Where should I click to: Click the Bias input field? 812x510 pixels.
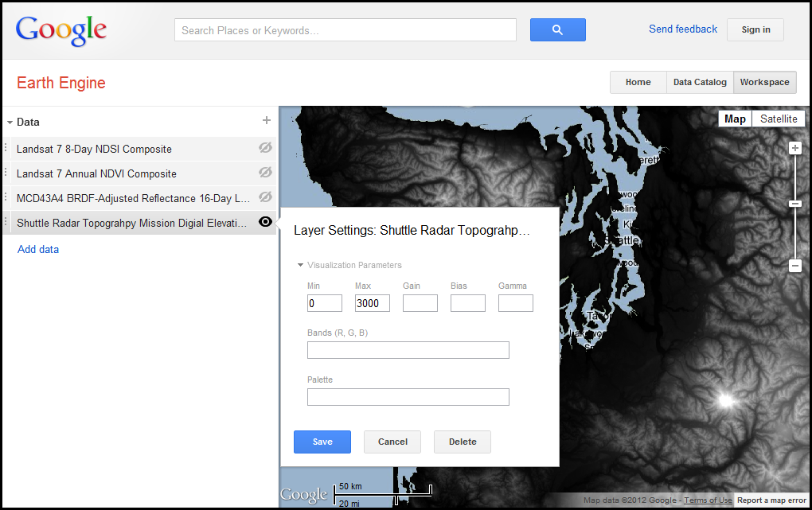pos(467,303)
